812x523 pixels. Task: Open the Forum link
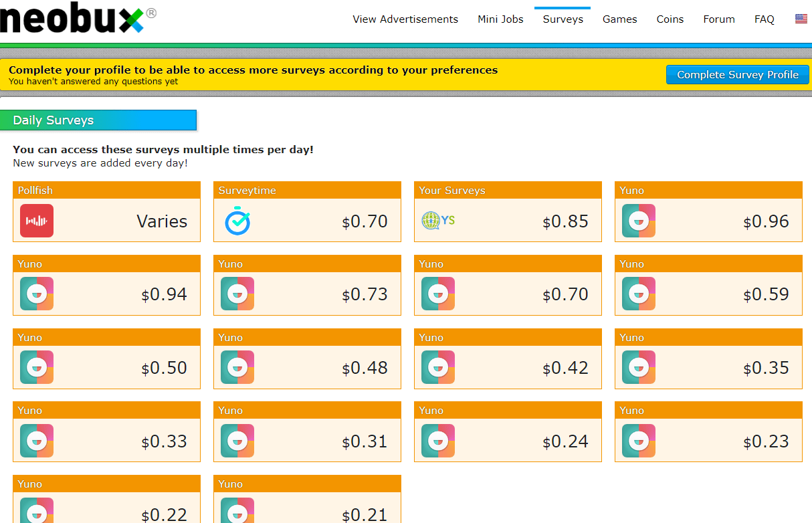click(x=719, y=19)
